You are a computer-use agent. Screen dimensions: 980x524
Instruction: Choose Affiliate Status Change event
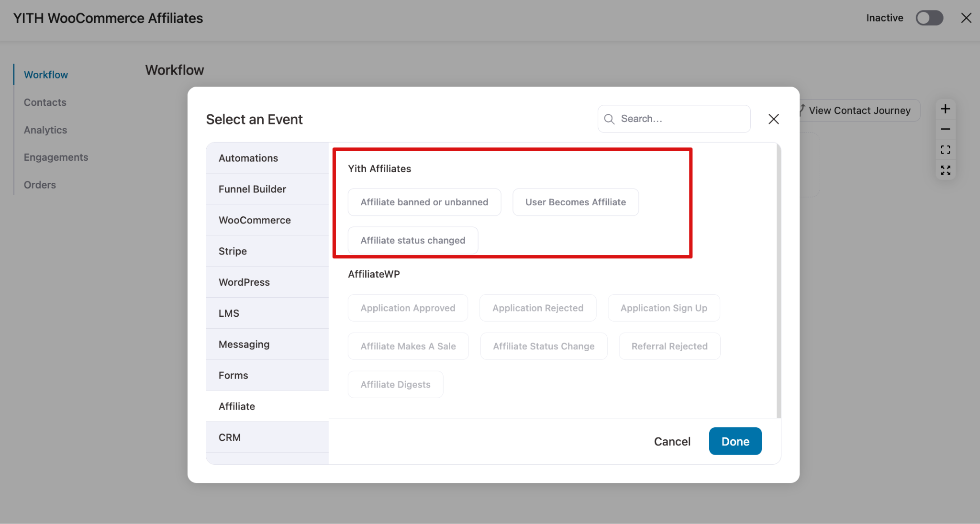544,346
